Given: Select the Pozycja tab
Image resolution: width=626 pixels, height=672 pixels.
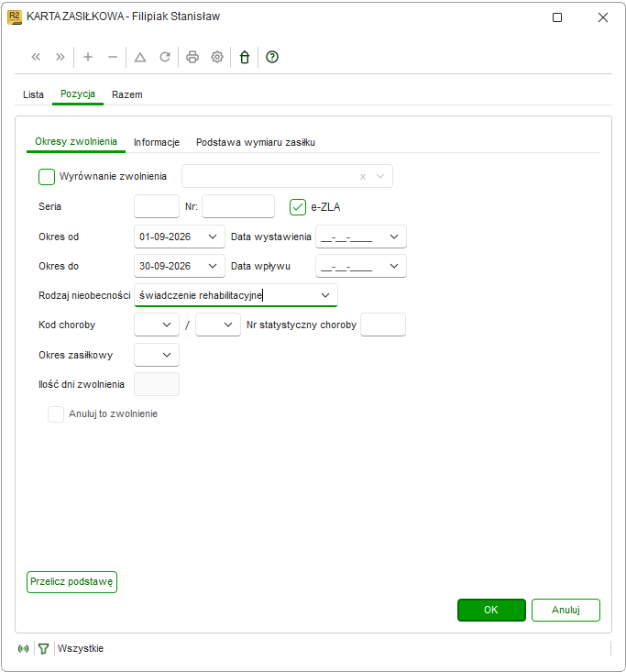Looking at the screenshot, I should (78, 94).
